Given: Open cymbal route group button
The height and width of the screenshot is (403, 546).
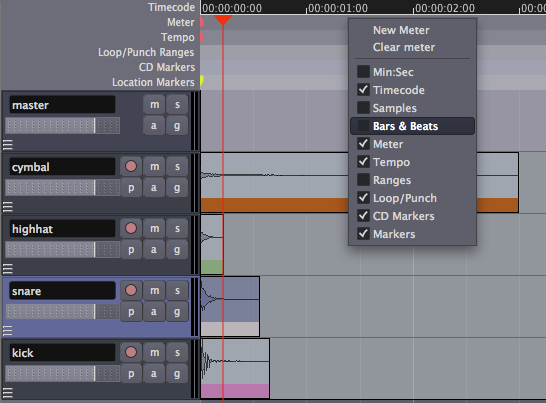Looking at the screenshot, I should coord(177,188).
